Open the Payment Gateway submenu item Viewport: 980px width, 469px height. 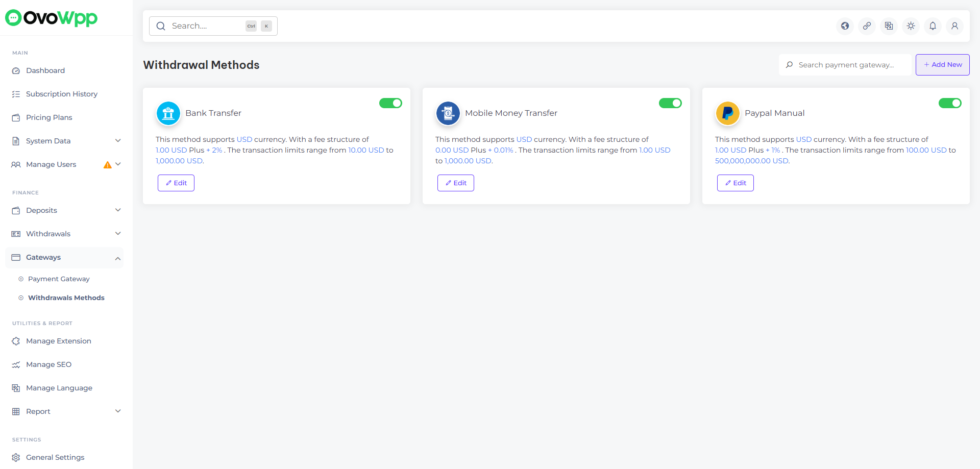pyautogui.click(x=59, y=279)
